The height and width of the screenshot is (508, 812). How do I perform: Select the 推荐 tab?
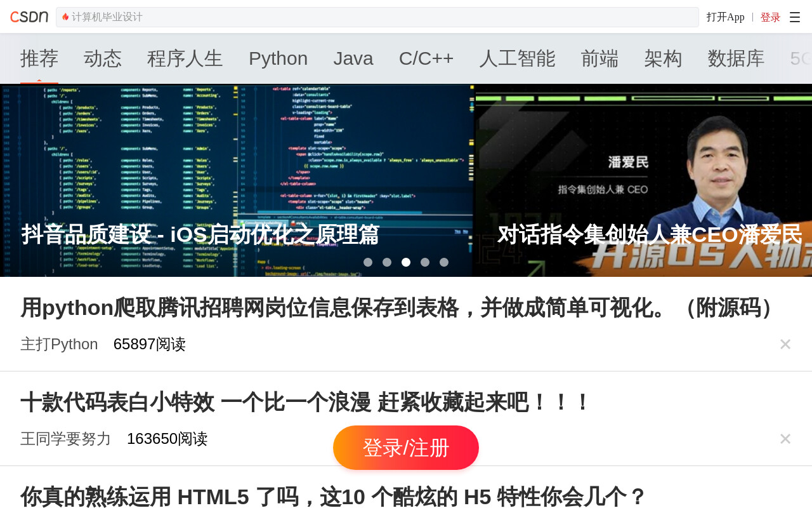coord(39,58)
